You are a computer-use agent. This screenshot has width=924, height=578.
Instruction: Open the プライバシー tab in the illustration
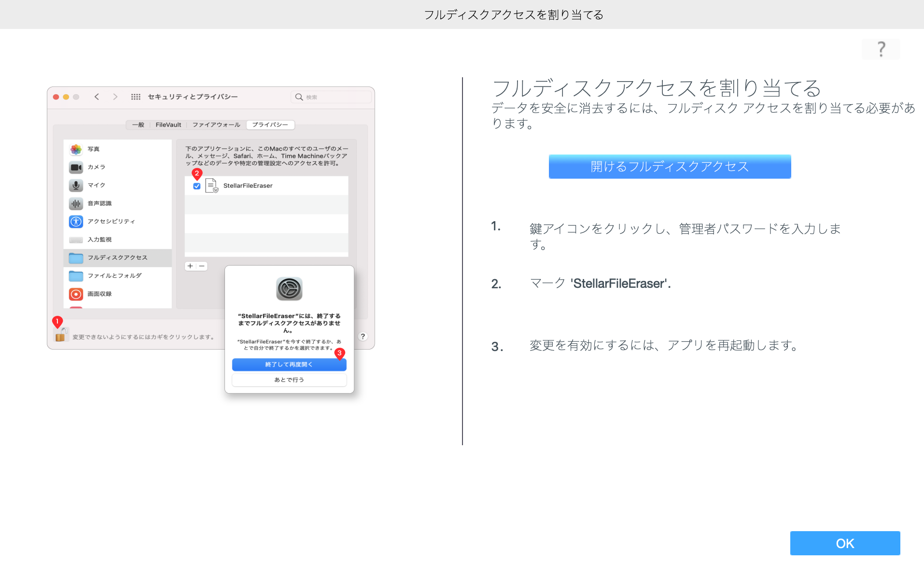(x=270, y=125)
